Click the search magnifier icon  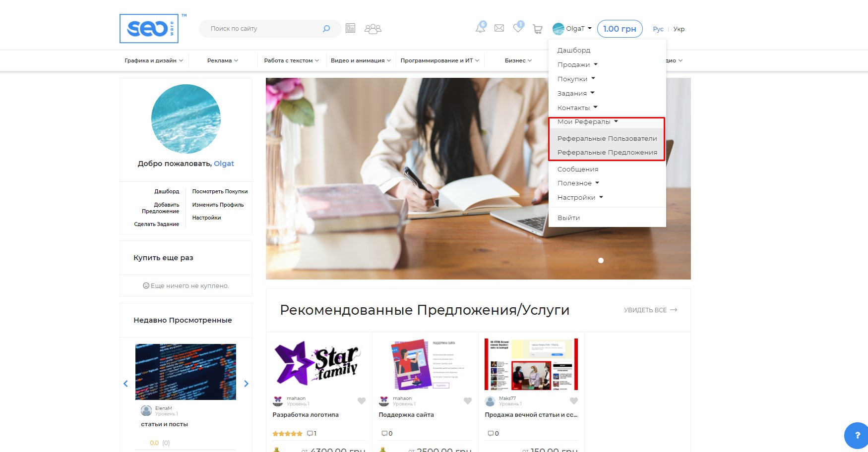coord(326,29)
